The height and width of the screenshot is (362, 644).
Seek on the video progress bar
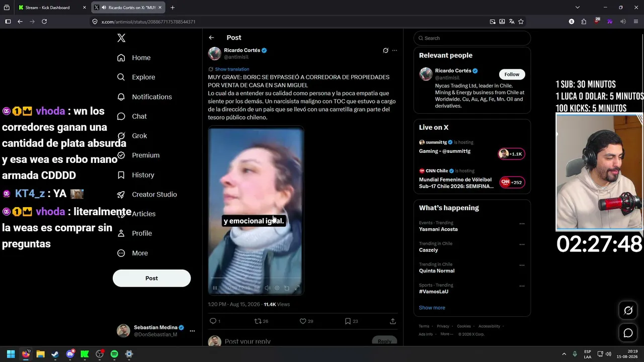click(x=255, y=278)
